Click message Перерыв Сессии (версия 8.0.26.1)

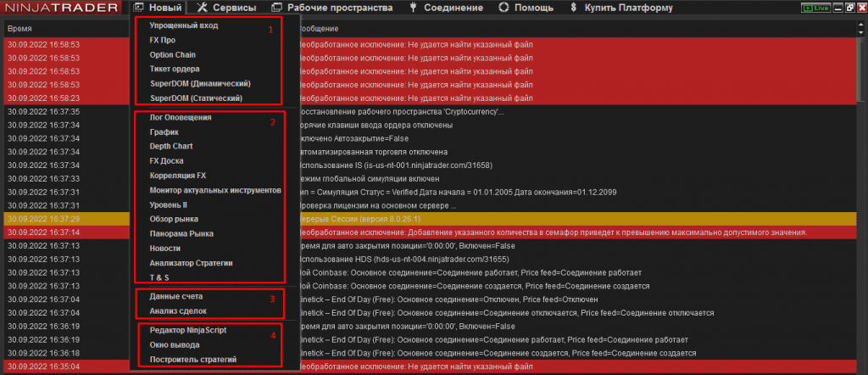pos(359,220)
